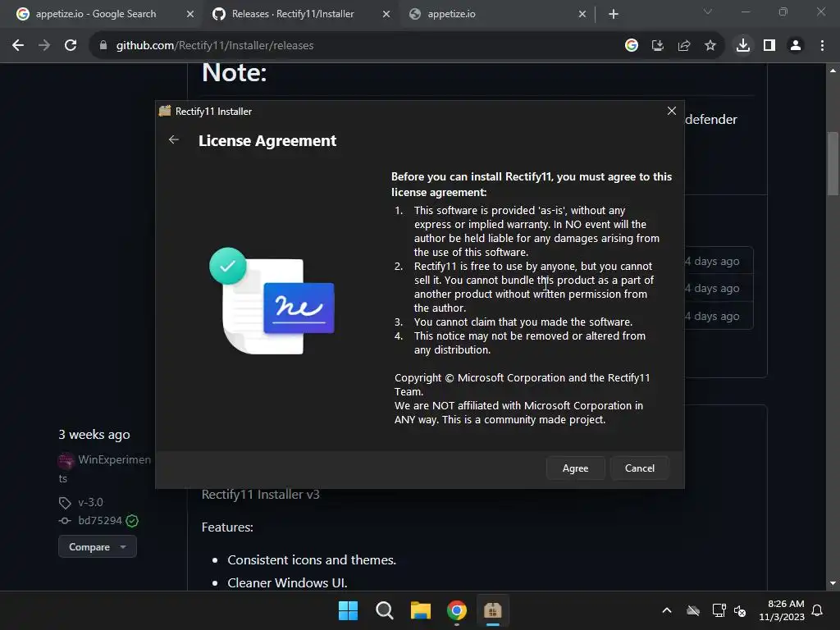
Task: Bookmark this page with star
Action: (710, 46)
